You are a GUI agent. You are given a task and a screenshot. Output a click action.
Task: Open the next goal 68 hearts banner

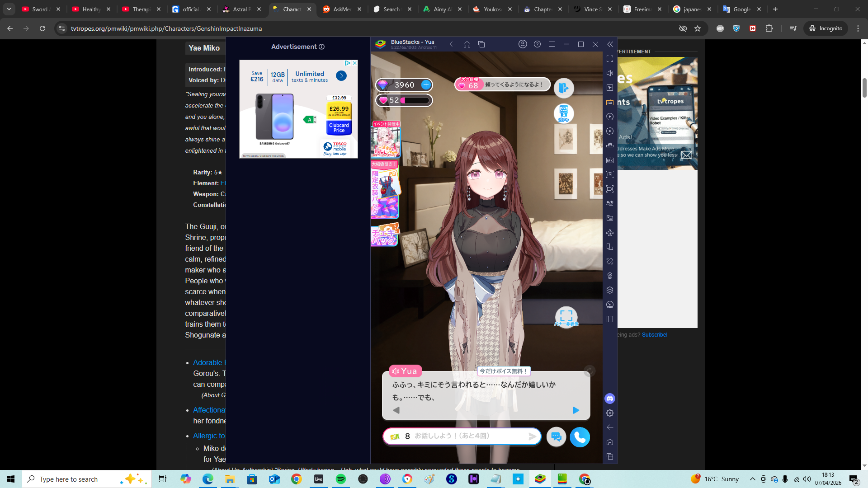click(x=502, y=84)
